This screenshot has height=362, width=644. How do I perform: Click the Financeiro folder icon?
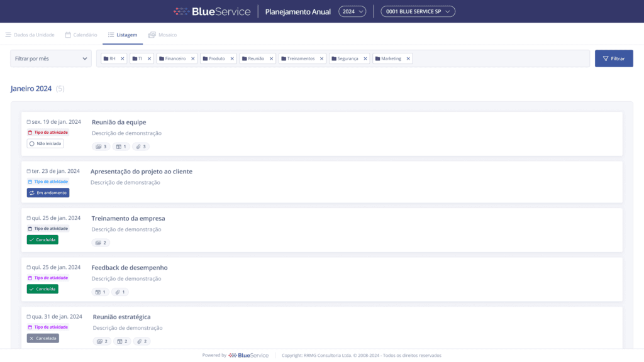[x=162, y=58]
